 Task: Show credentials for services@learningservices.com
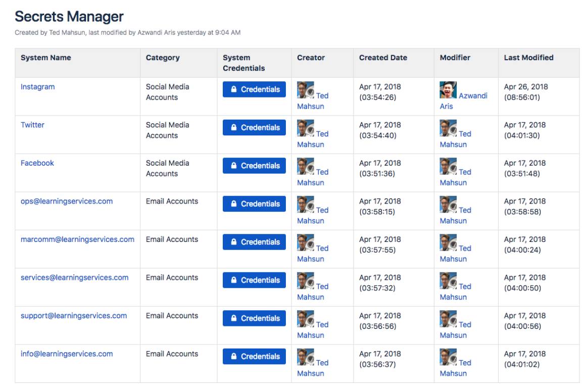[254, 280]
